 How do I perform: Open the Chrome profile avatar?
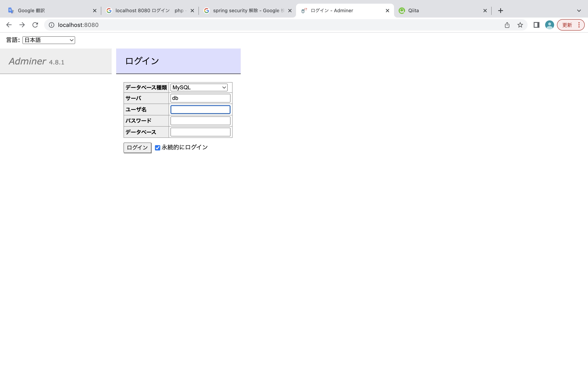549,25
